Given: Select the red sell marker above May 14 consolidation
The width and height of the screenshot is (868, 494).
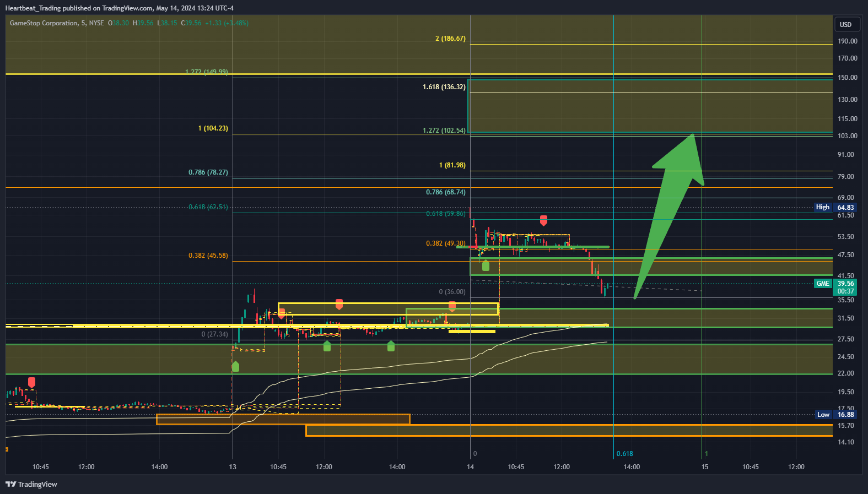Looking at the screenshot, I should coord(543,220).
